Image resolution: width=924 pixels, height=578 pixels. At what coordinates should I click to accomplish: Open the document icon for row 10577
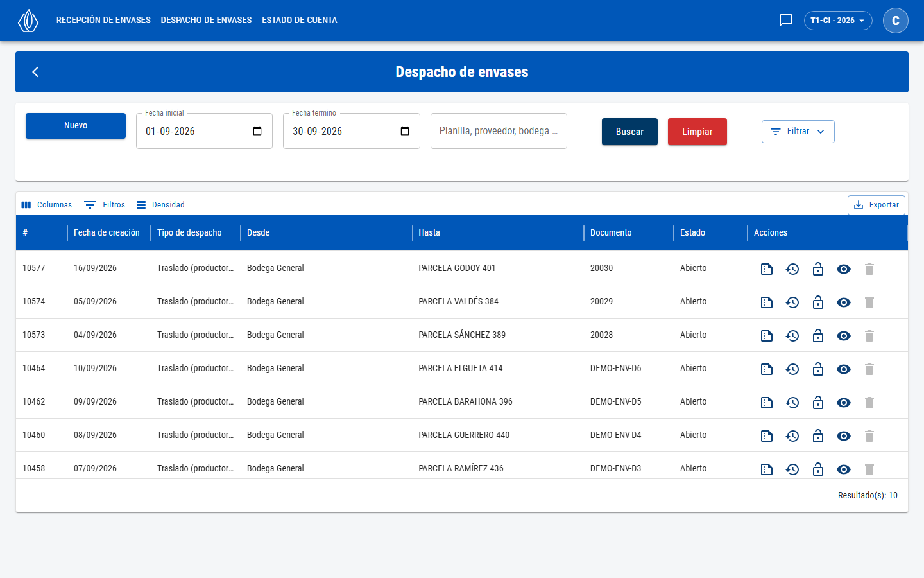(767, 269)
